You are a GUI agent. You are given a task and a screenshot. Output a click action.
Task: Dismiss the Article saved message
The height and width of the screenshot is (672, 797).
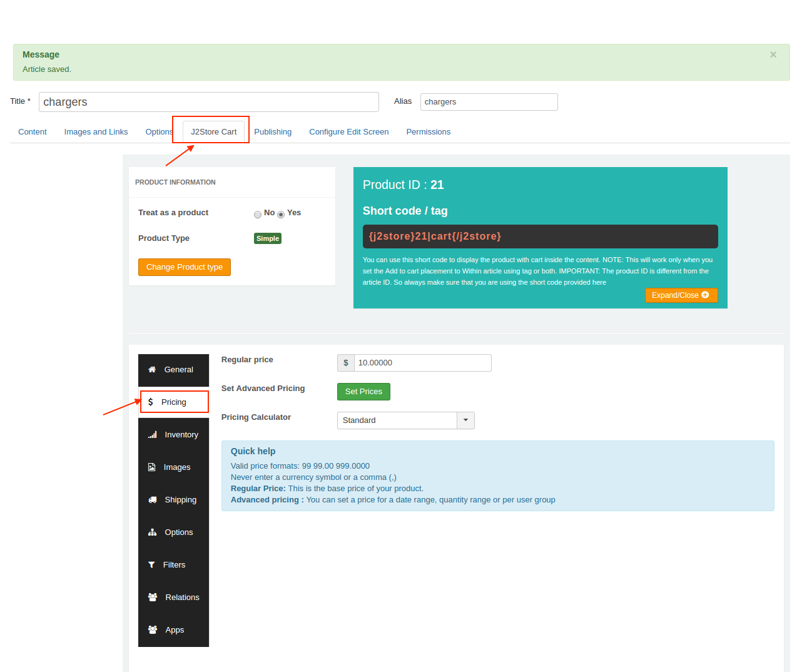pos(773,54)
